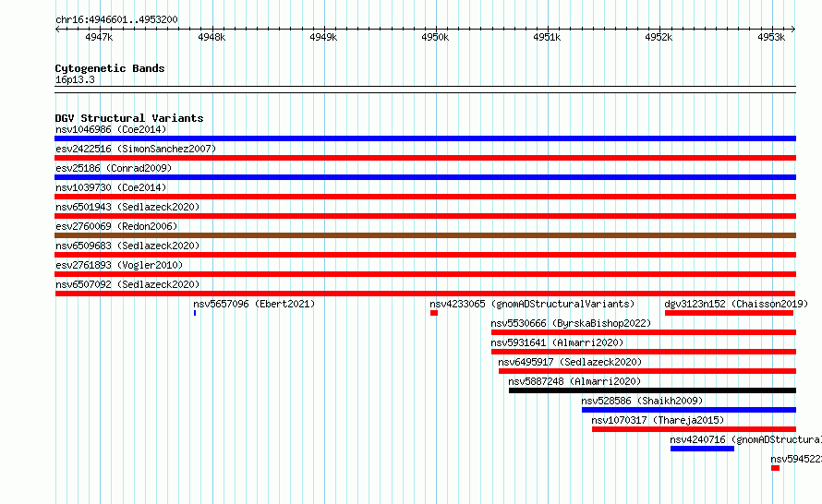Open the nsv5657096 (Ebert2021) label

pos(254,304)
